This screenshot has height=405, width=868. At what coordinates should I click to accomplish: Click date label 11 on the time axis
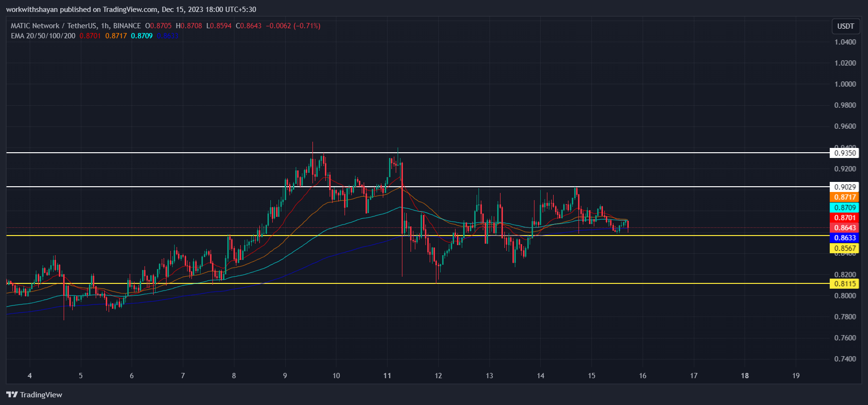click(387, 376)
